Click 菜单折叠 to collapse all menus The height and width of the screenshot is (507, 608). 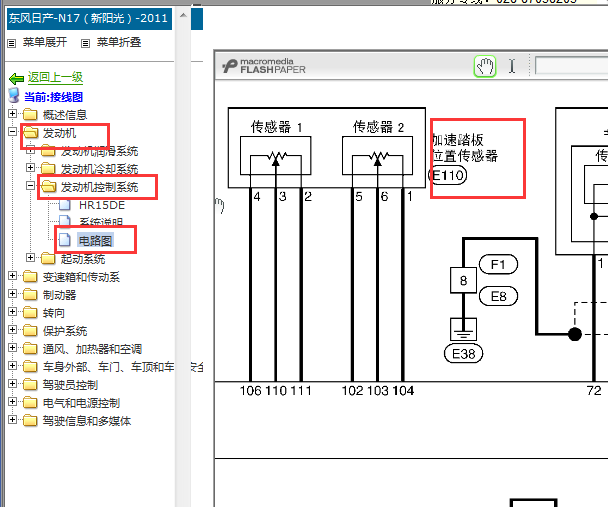[x=119, y=42]
